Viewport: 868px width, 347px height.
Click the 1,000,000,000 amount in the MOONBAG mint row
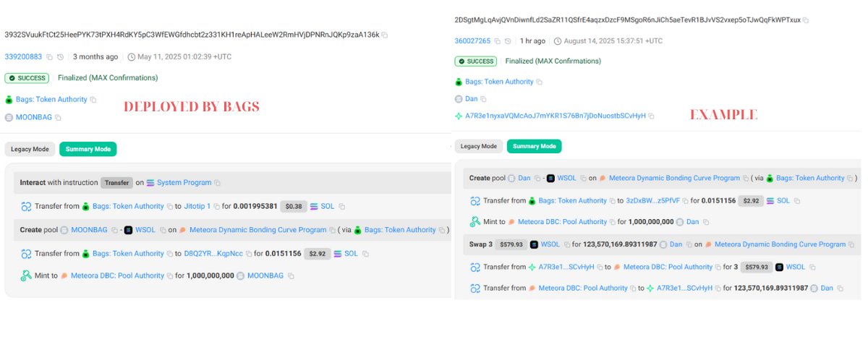pyautogui.click(x=210, y=275)
